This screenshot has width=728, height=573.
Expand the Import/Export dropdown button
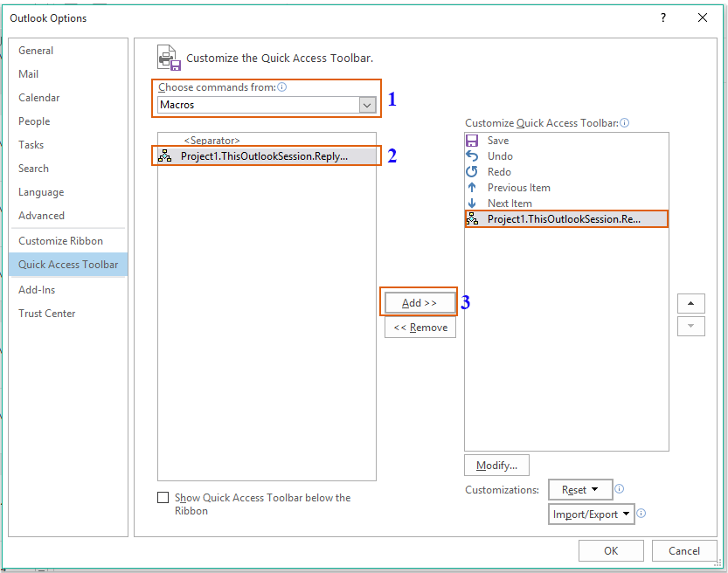pos(591,514)
